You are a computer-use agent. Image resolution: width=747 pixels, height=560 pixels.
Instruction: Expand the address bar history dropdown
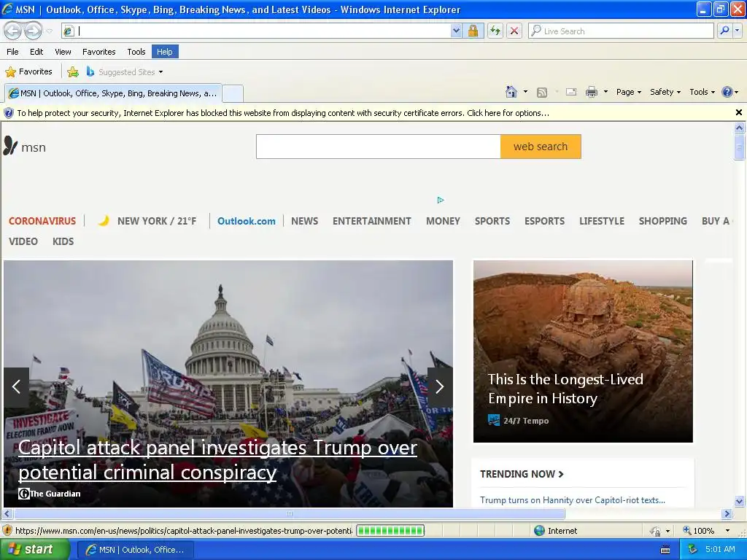456,31
